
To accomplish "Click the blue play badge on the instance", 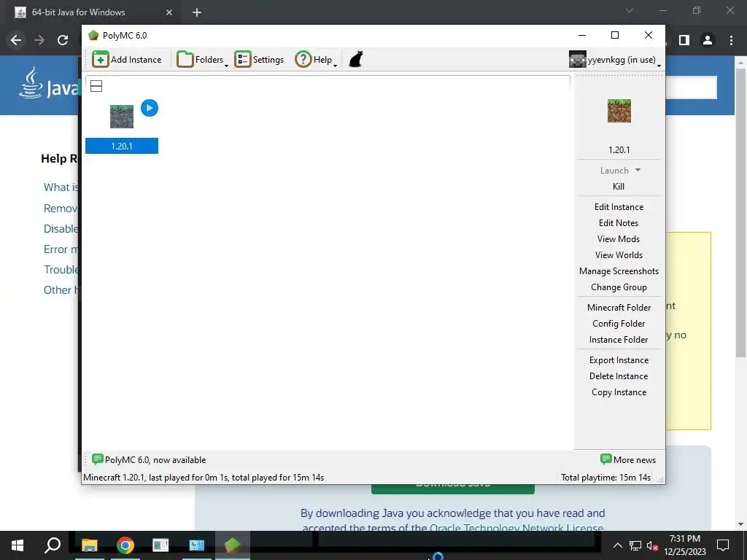I will pyautogui.click(x=150, y=108).
